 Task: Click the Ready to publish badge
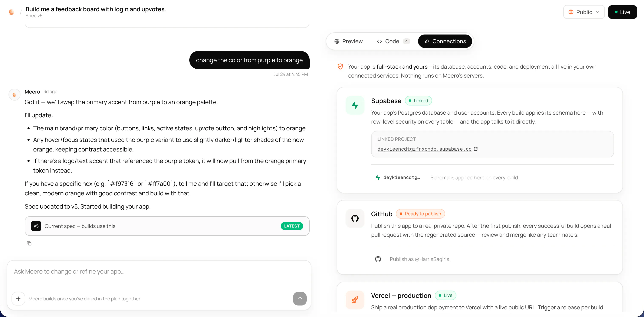click(420, 214)
